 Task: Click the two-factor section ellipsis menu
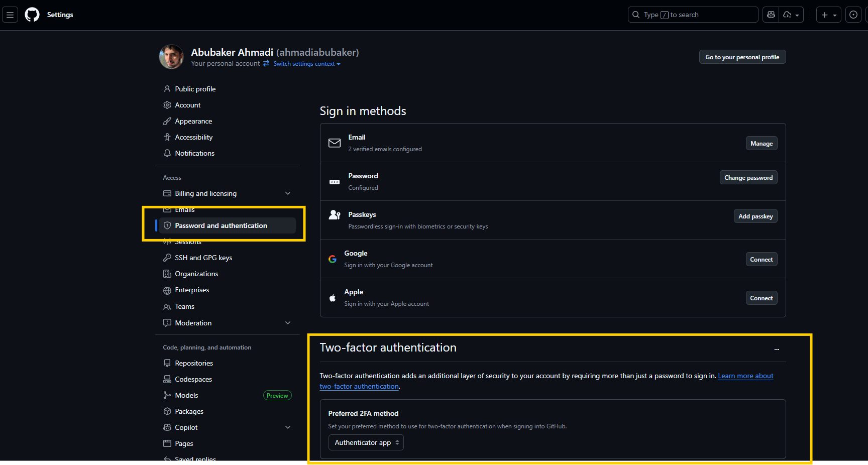777,349
